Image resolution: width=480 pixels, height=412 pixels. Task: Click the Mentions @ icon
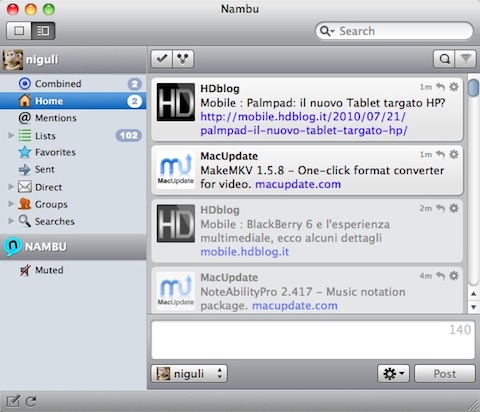pos(25,118)
